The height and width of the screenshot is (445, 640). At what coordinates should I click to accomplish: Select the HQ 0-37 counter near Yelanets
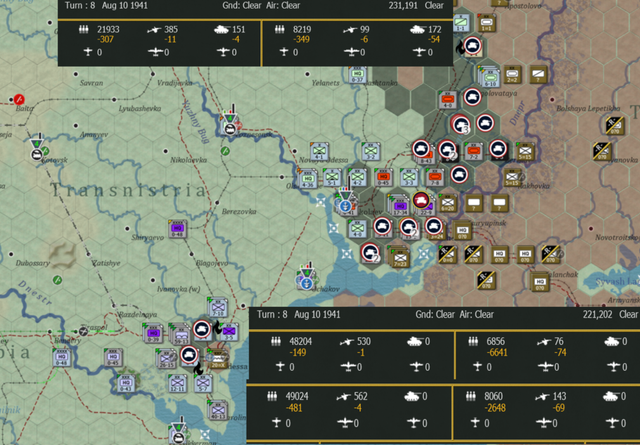(358, 75)
